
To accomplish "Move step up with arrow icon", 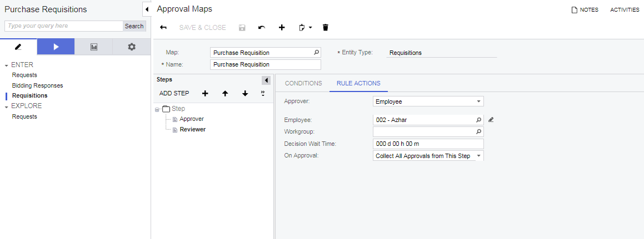I will (225, 93).
